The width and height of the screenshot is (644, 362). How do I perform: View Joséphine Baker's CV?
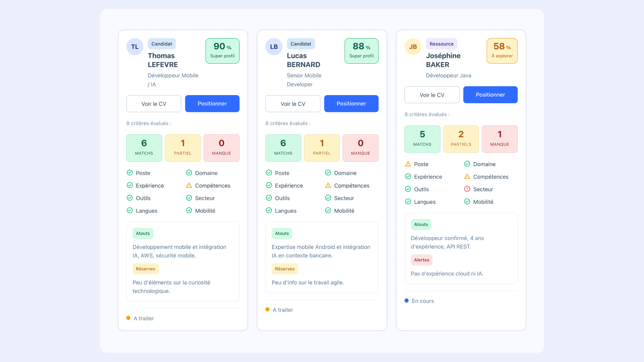pos(432,95)
